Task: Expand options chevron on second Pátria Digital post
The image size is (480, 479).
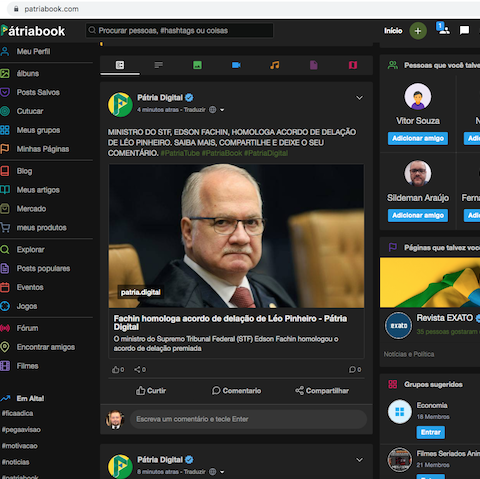Action: tap(359, 460)
